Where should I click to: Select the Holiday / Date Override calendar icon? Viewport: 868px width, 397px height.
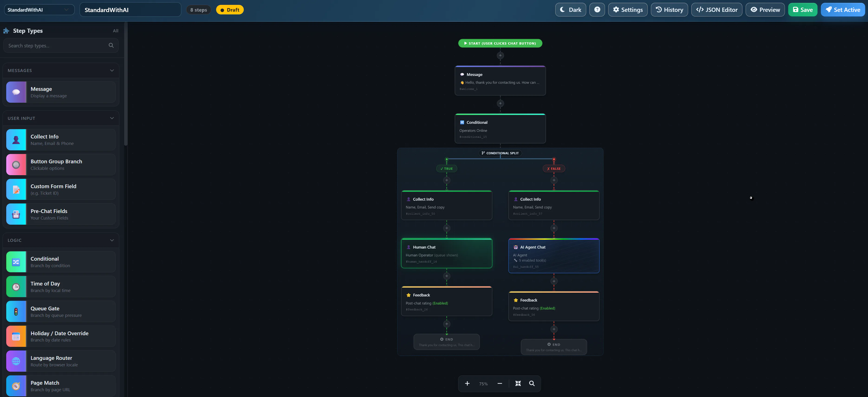(x=16, y=336)
